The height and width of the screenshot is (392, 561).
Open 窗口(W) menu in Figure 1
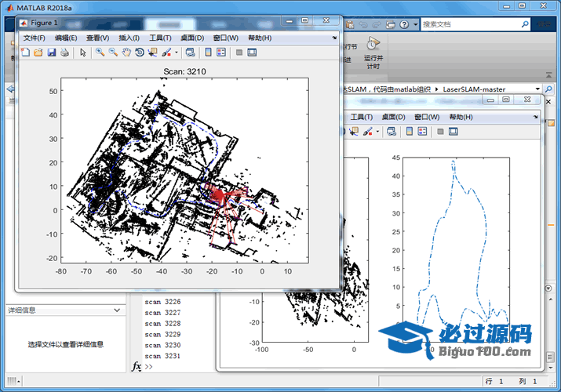click(x=225, y=38)
